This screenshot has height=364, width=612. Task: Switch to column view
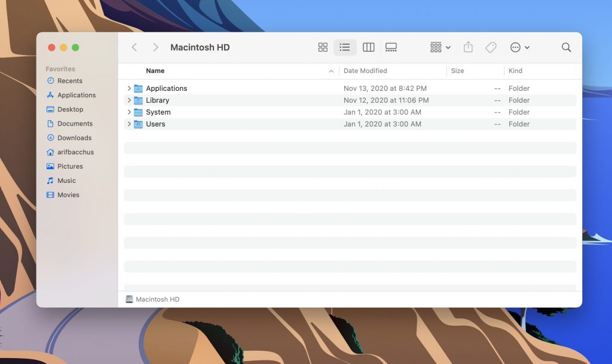[x=368, y=47]
